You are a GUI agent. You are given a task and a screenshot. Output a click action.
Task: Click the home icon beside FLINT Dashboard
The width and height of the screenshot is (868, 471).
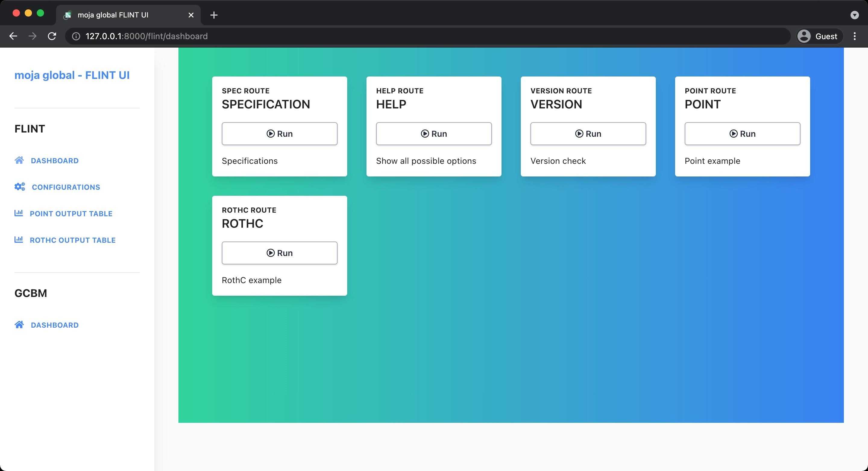19,160
